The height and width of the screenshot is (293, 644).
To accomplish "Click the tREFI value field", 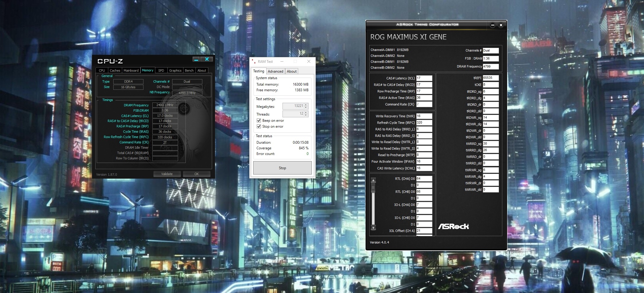I will point(491,78).
